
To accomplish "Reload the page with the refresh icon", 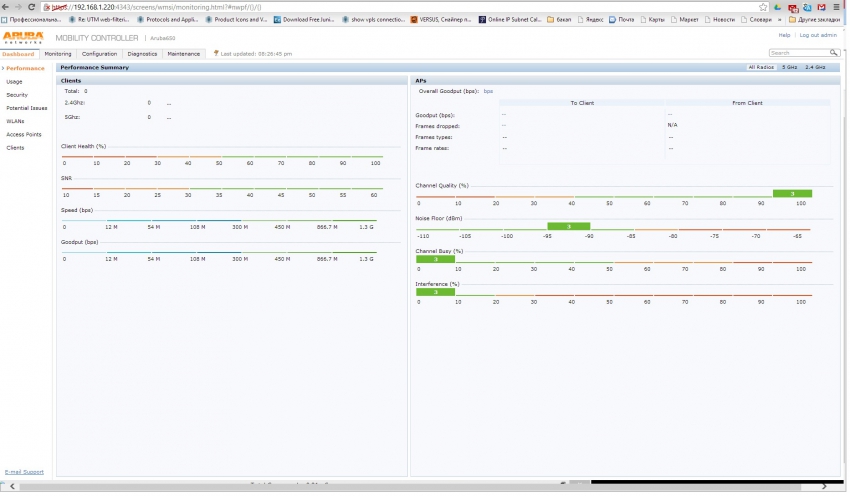I will [x=31, y=7].
